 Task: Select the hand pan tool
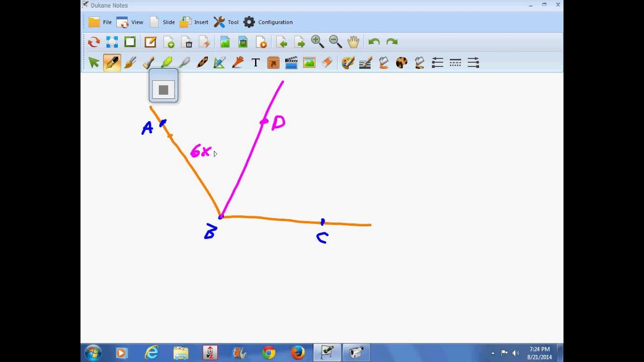click(x=353, y=42)
